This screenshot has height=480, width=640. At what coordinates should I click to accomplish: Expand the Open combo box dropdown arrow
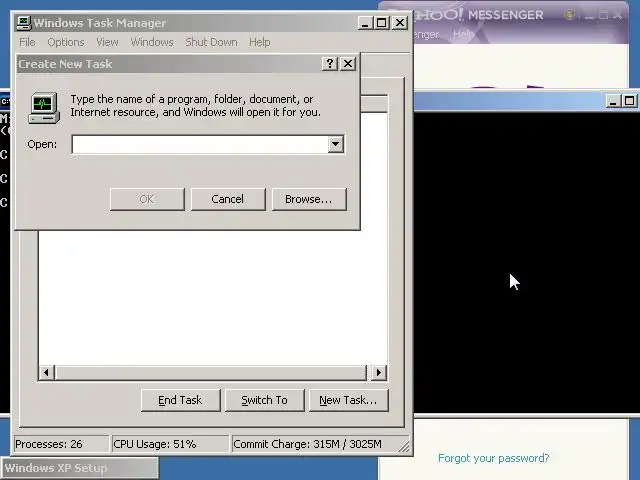tap(336, 144)
